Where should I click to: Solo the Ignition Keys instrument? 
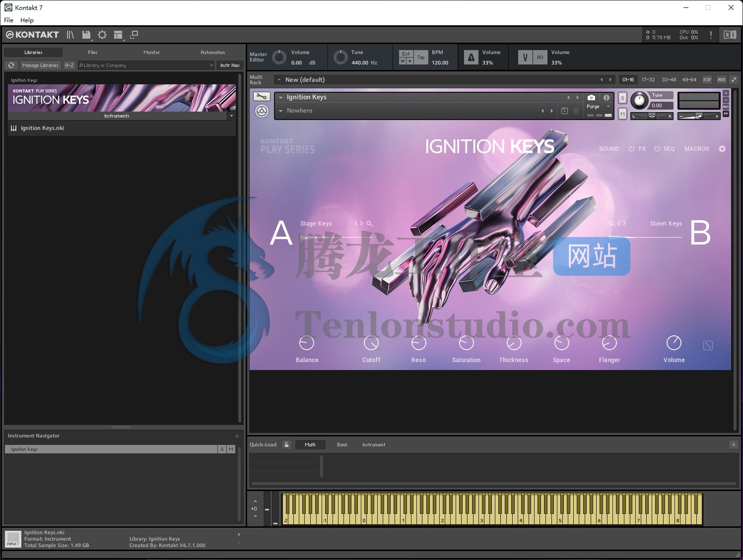click(x=622, y=98)
